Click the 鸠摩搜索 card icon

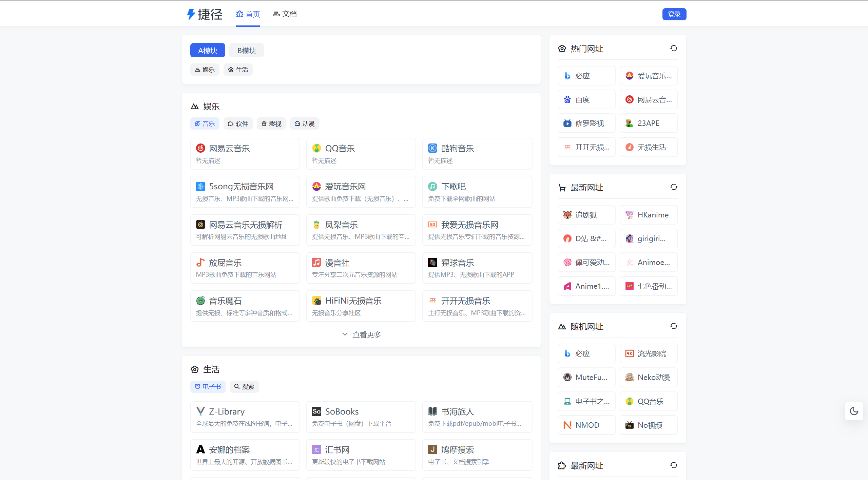(x=432, y=449)
